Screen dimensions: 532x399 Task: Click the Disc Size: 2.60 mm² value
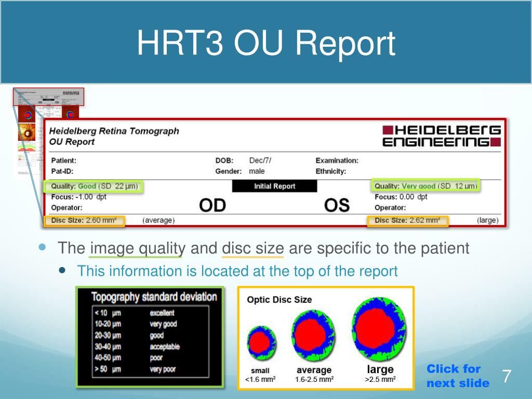click(84, 220)
